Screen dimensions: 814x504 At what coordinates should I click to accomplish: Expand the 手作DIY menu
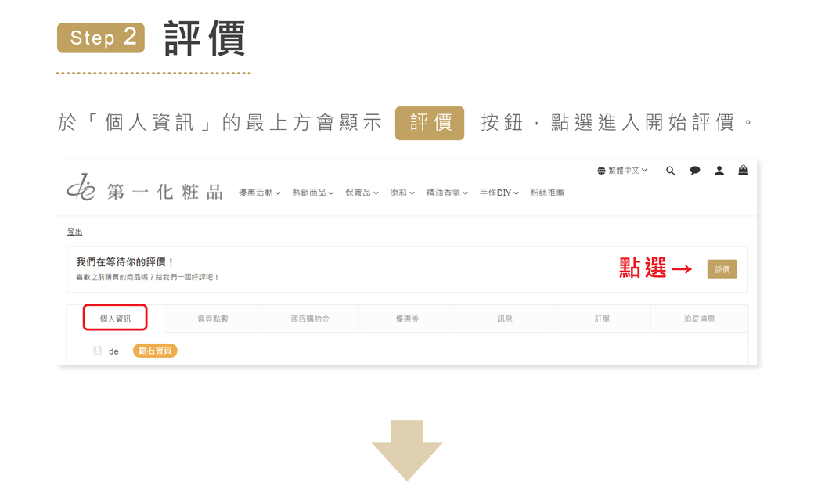[x=499, y=193]
